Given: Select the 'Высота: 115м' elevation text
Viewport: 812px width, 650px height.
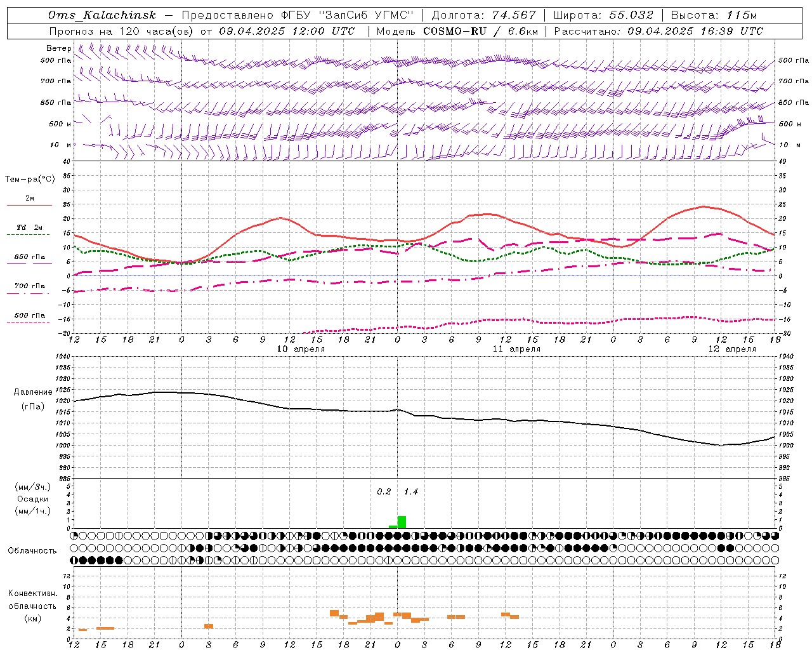Looking at the screenshot, I should click(714, 15).
